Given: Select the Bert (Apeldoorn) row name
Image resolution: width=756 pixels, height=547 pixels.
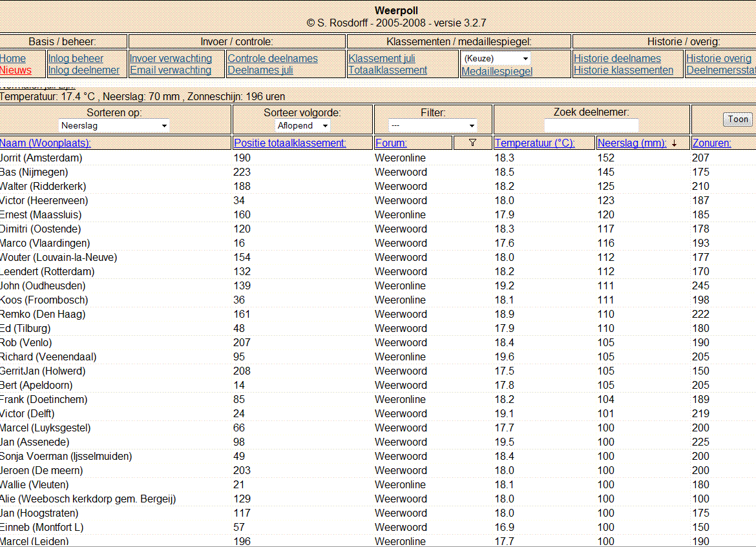Looking at the screenshot, I should tap(36, 385).
